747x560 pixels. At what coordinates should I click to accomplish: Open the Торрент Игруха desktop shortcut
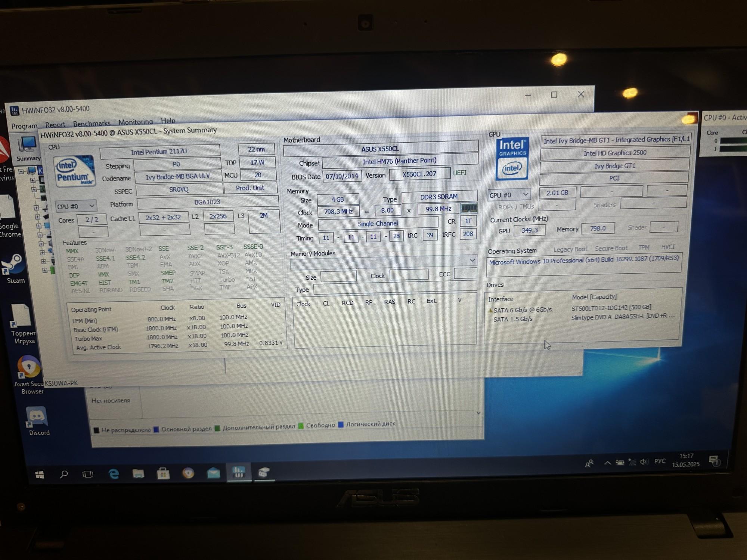(x=23, y=324)
